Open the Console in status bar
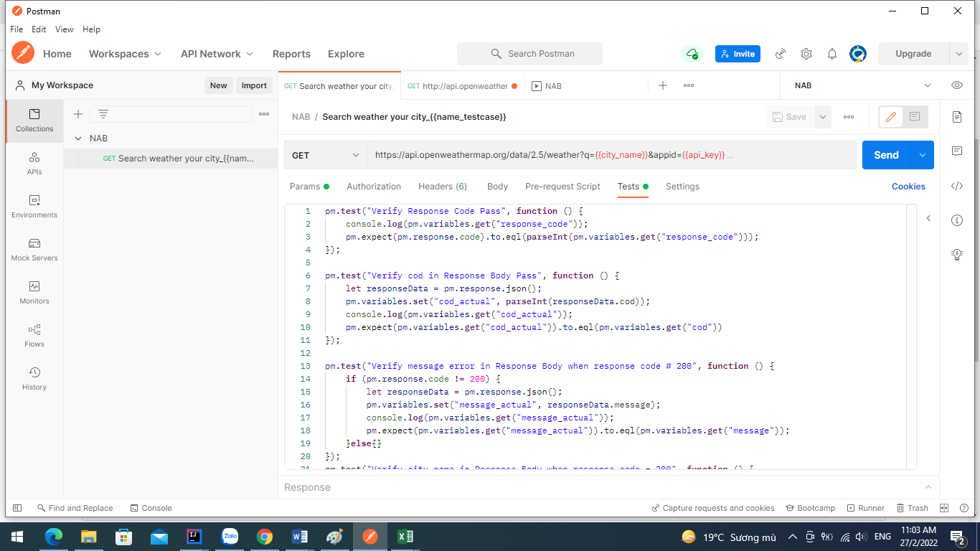The image size is (980, 551). [x=151, y=508]
